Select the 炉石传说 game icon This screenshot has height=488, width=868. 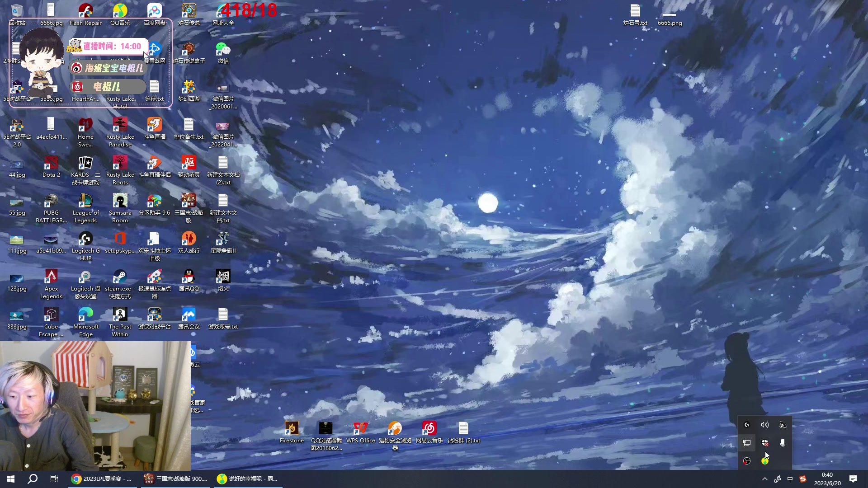pyautogui.click(x=189, y=14)
